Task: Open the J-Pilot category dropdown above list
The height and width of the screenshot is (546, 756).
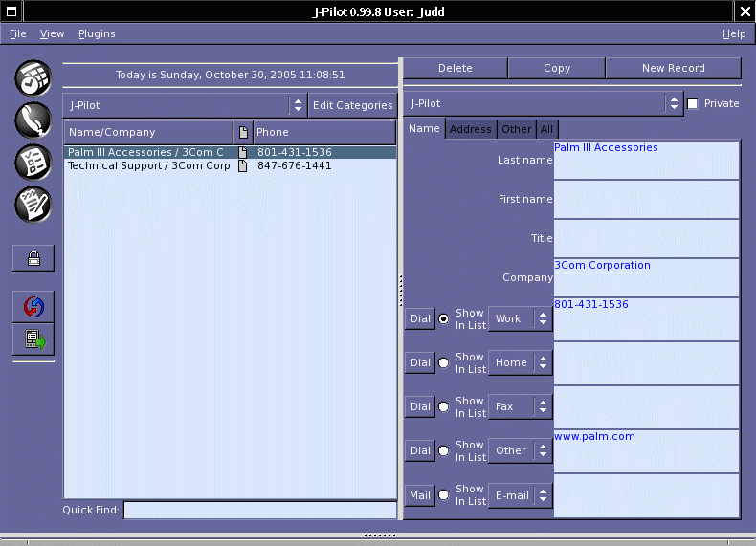Action: [184, 105]
